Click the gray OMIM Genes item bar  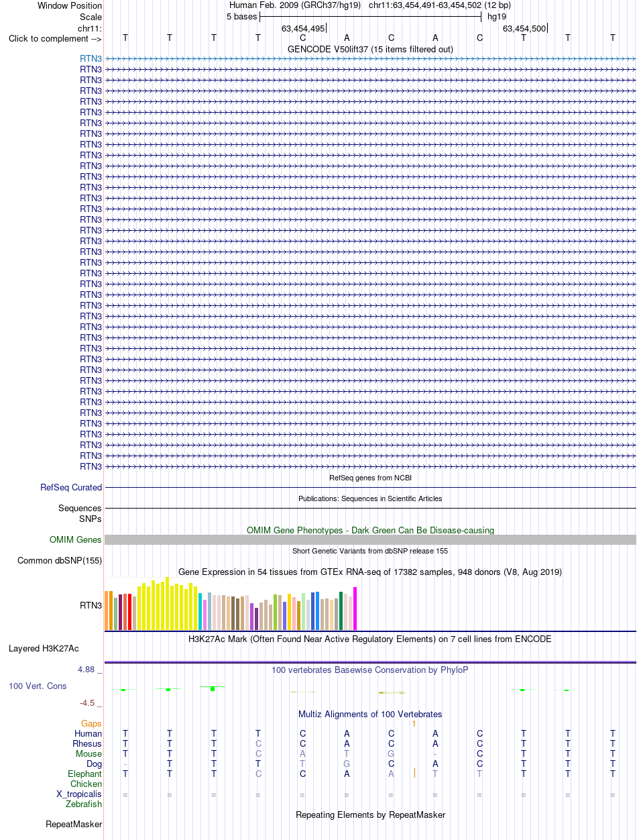(x=370, y=539)
